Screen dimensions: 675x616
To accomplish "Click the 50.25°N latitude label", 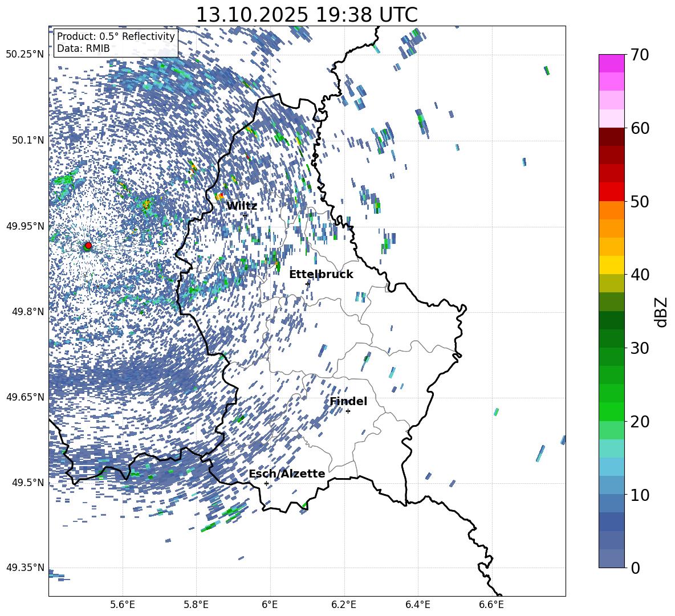I will coord(25,55).
